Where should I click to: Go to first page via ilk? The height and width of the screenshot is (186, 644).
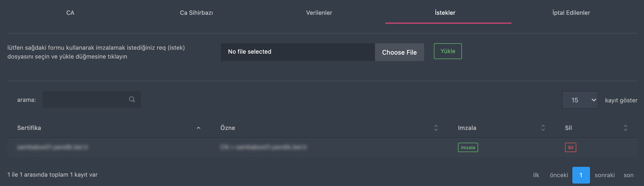coord(536,175)
